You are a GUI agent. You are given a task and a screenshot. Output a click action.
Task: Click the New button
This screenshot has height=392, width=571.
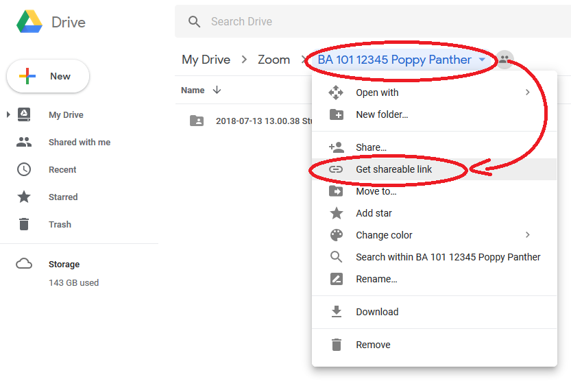coord(48,76)
